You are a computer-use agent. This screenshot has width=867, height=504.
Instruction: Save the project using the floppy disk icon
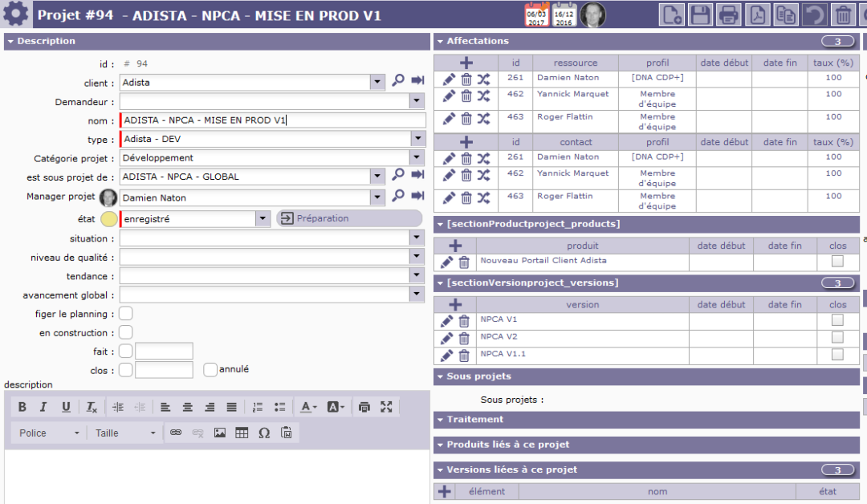700,14
